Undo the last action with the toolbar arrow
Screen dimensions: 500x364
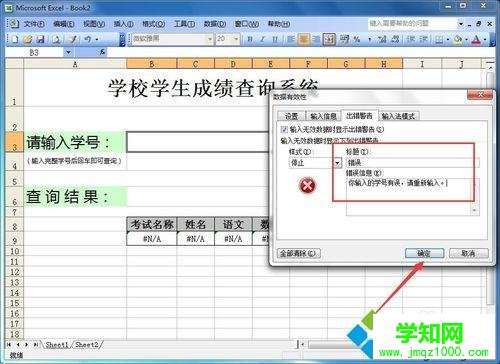click(88, 40)
